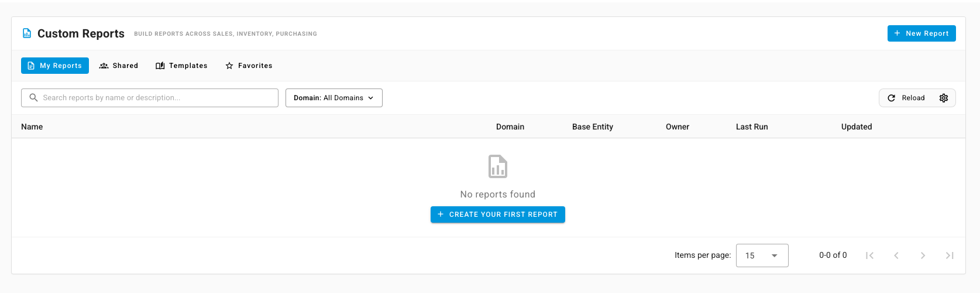This screenshot has height=293, width=980.
Task: Click the empty-state report chart icon
Action: [498, 166]
